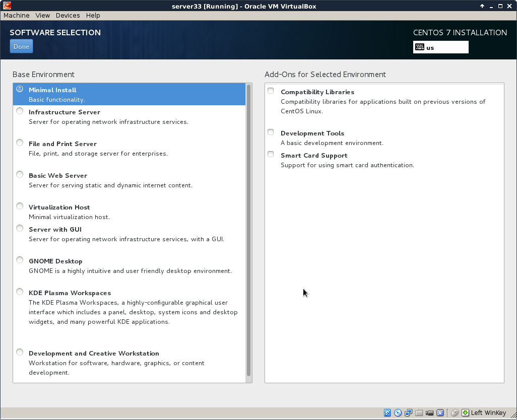
Task: Choose the GNOME Desktop base environment
Action: 20,260
